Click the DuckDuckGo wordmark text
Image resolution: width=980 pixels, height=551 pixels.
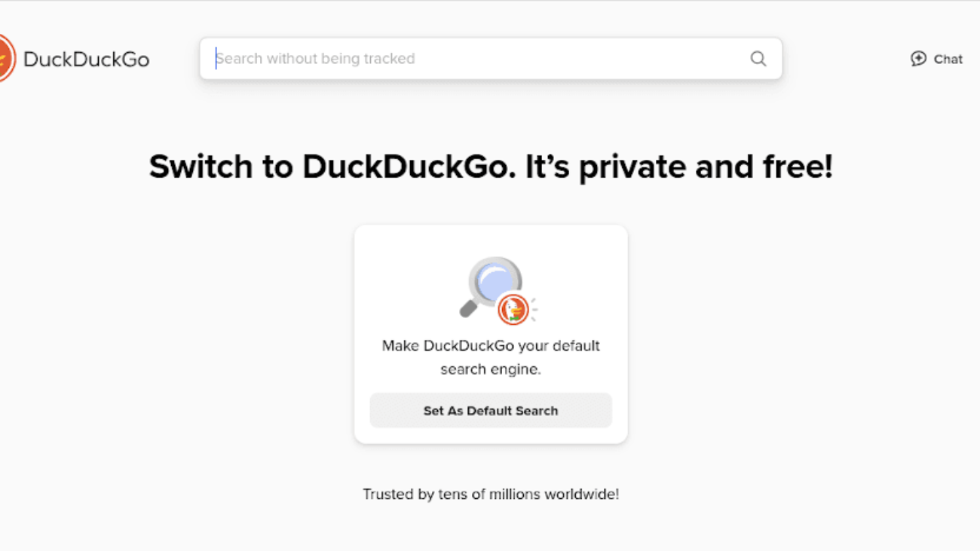[87, 59]
